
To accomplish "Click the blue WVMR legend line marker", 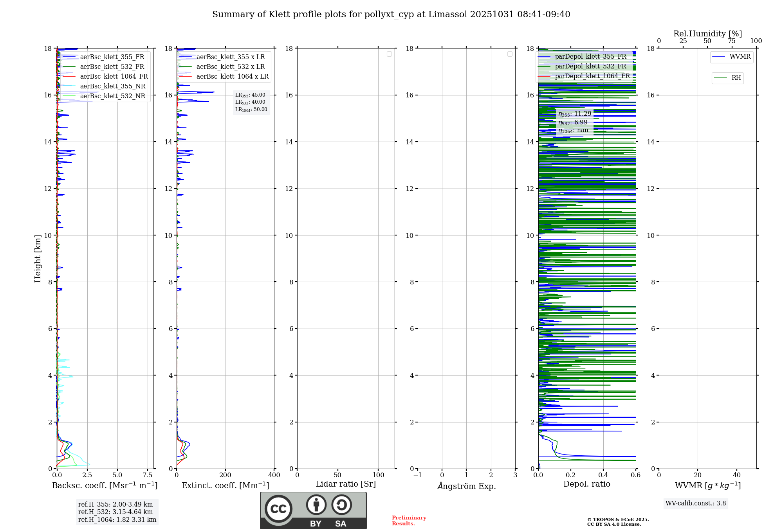I will [x=719, y=57].
